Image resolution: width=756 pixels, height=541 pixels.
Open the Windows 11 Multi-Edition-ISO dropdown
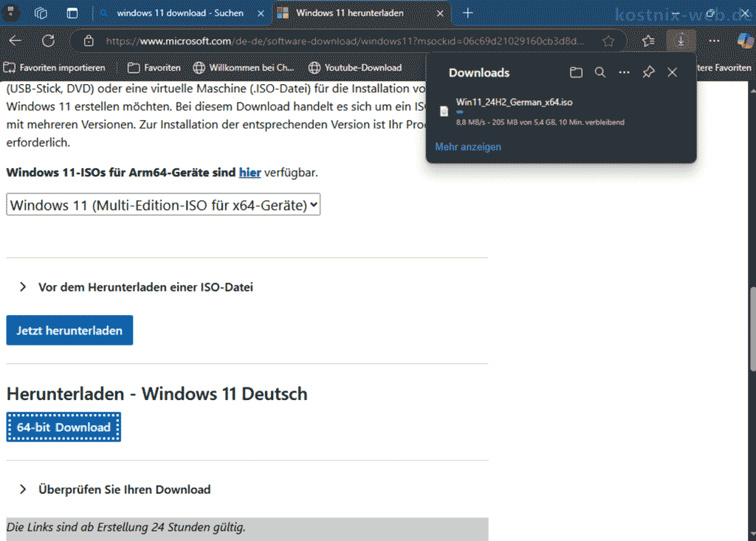tap(163, 205)
